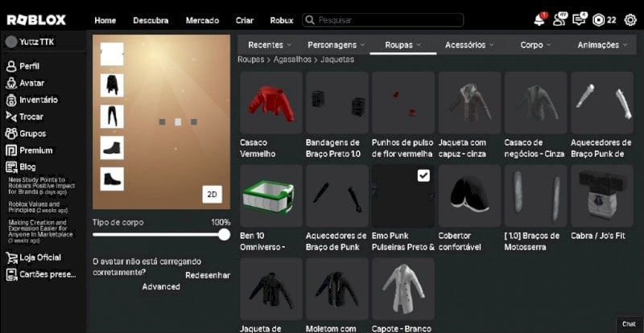Go to Trocar in sidebar

[25, 117]
